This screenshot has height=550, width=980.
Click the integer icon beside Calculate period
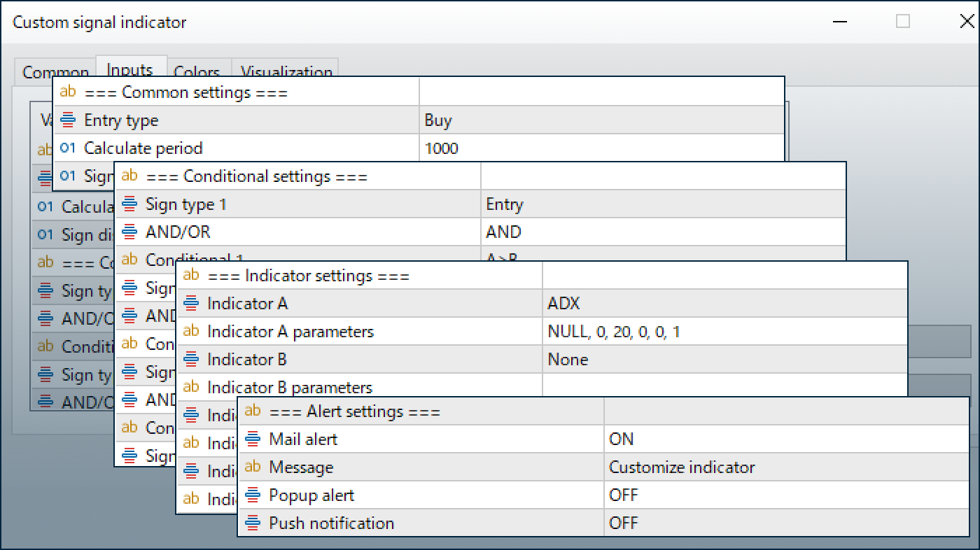68,148
